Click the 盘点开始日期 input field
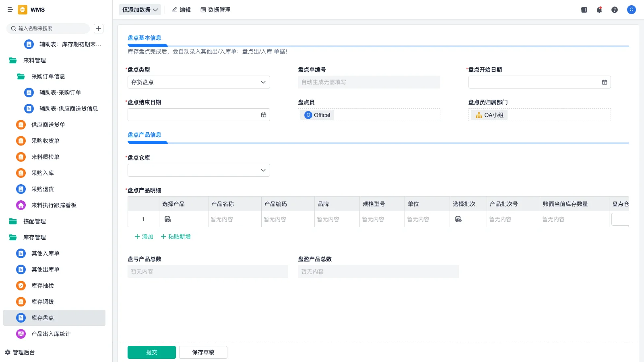644x362 pixels. point(540,82)
